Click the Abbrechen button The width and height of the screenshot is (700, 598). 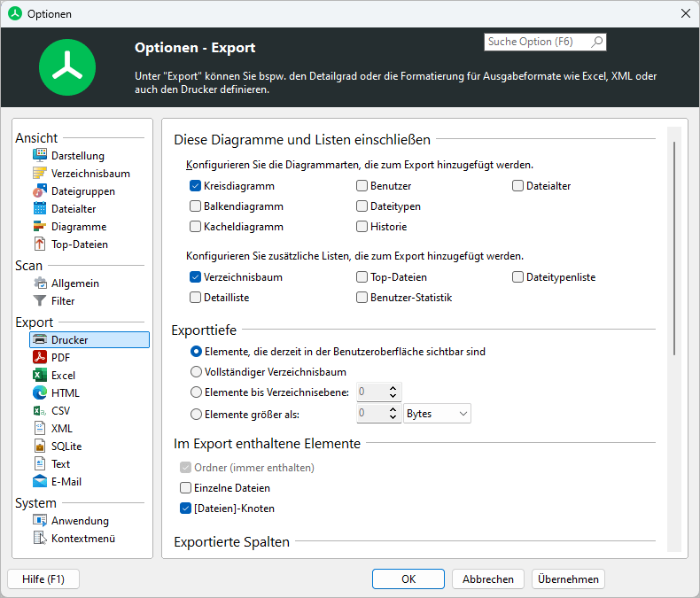(x=488, y=579)
